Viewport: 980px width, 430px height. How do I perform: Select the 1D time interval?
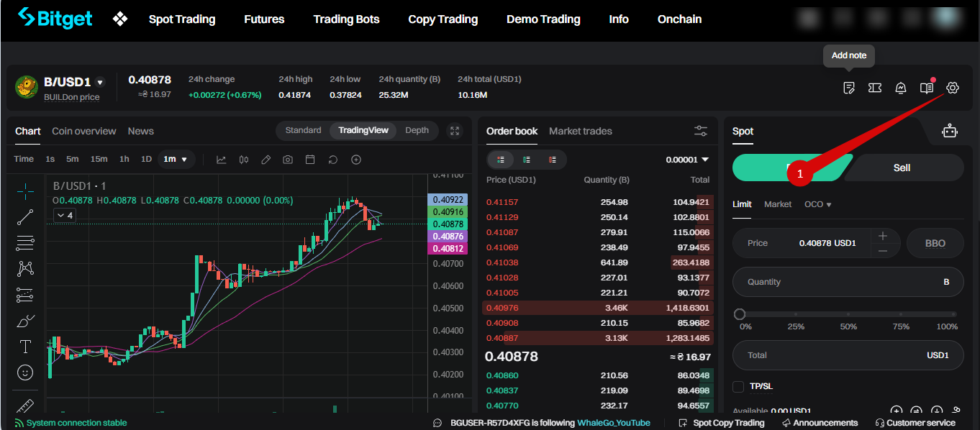(146, 159)
